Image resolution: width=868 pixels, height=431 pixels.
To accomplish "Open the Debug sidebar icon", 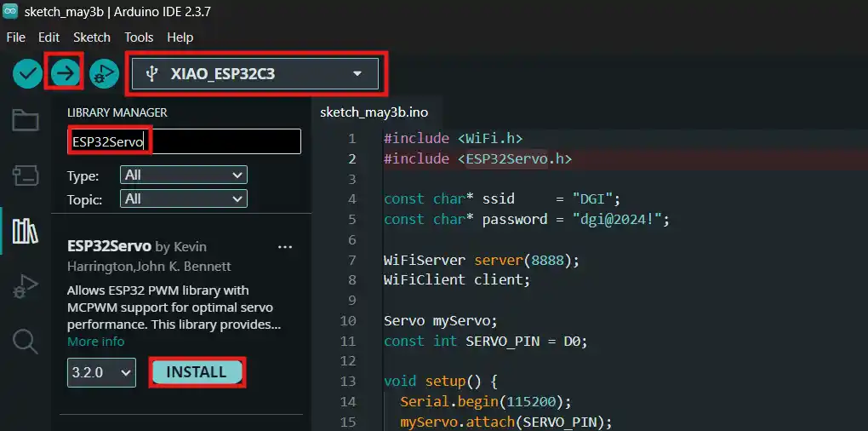I will pos(26,286).
